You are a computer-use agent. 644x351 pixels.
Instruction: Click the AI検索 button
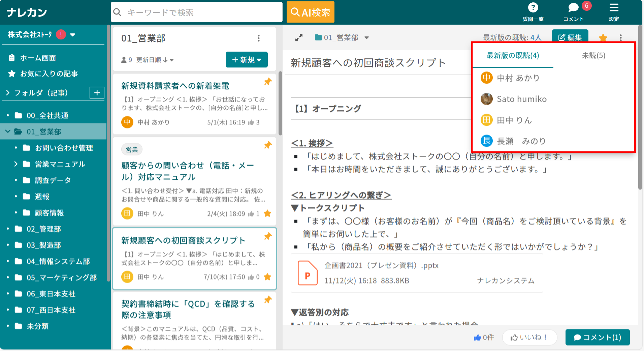click(x=310, y=12)
